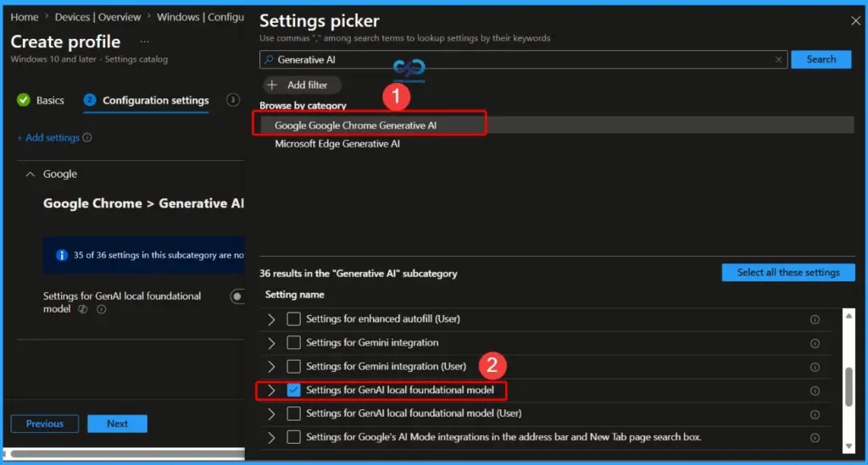Check Settings for Gemini integration (User)

[x=293, y=367]
